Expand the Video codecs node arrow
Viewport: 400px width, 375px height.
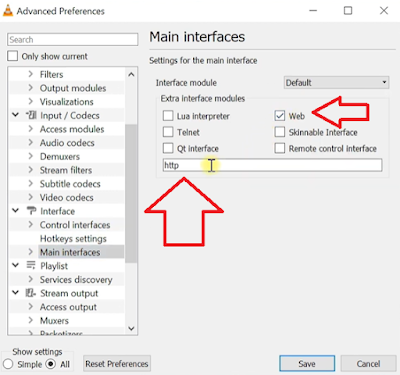coord(31,197)
